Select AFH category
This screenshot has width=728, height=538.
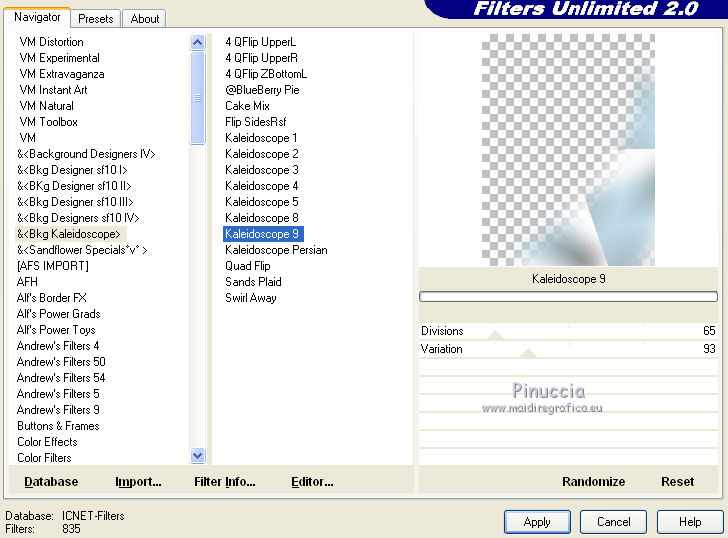[x=27, y=282]
